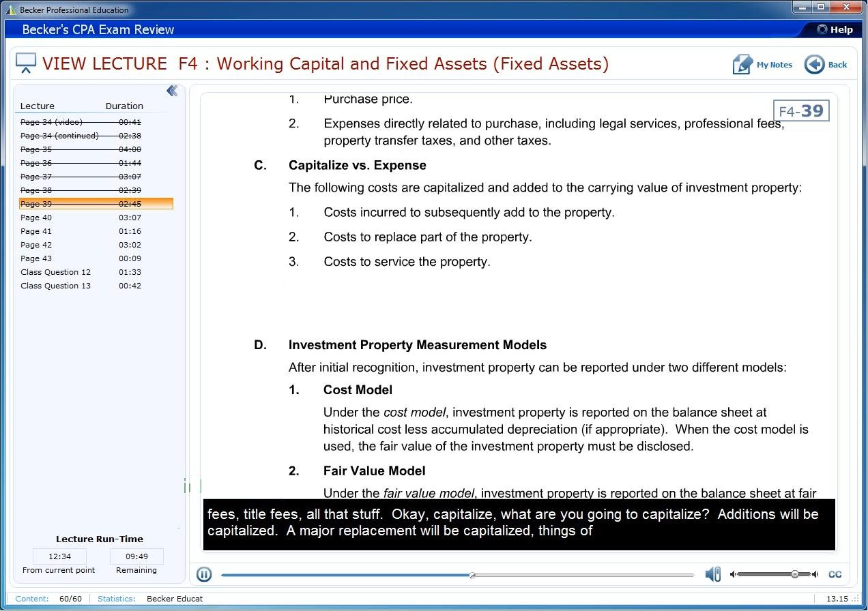
Task: Toggle closed captions with CC
Action: 835,574
